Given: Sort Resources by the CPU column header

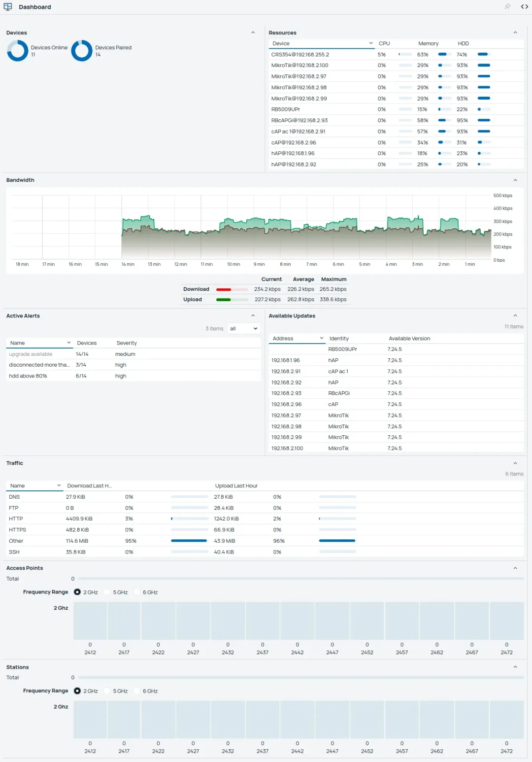Looking at the screenshot, I should coord(384,43).
